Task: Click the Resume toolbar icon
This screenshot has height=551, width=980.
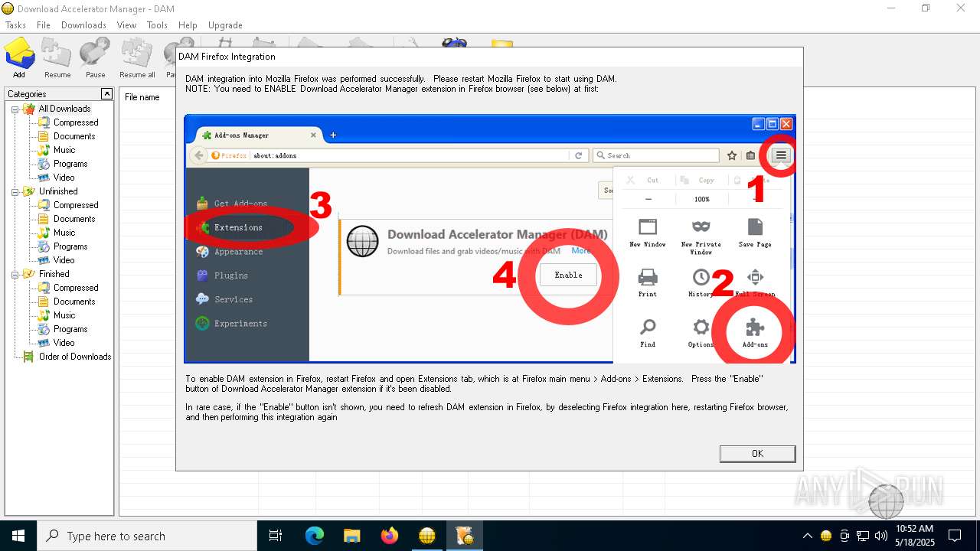Action: [57, 58]
